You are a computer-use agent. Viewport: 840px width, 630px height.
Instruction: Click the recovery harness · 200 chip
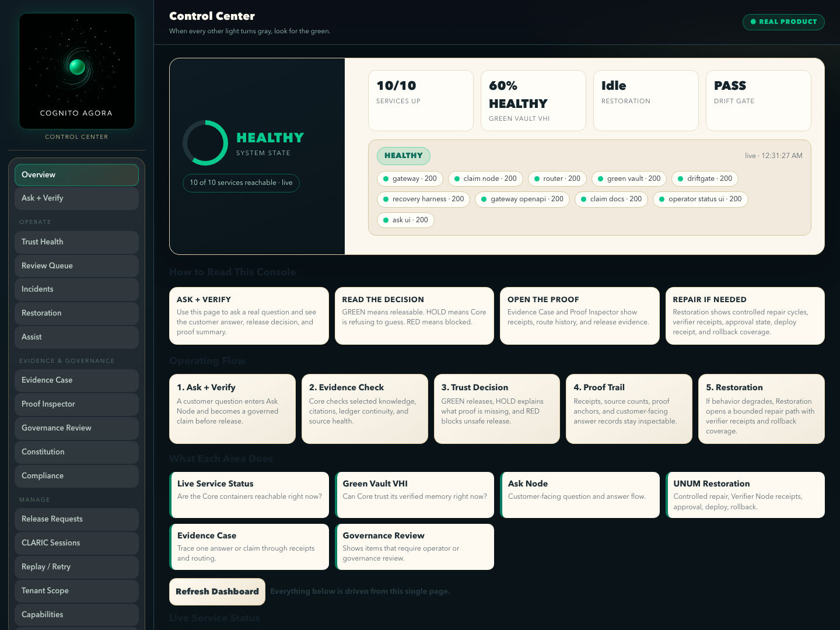[x=423, y=199]
